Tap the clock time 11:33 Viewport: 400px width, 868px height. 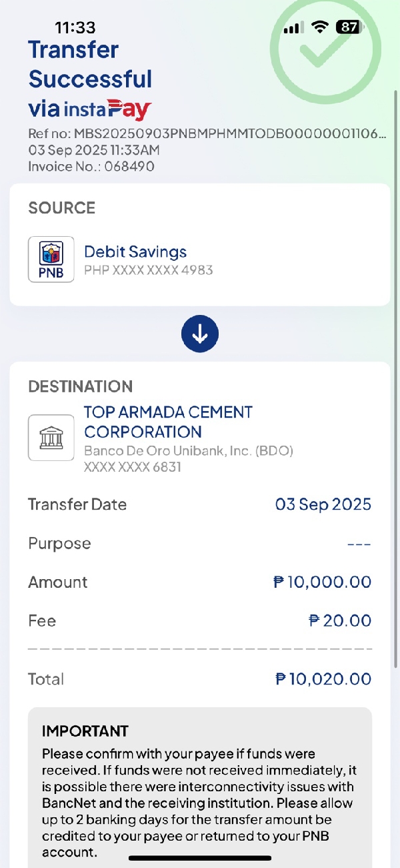(x=75, y=27)
